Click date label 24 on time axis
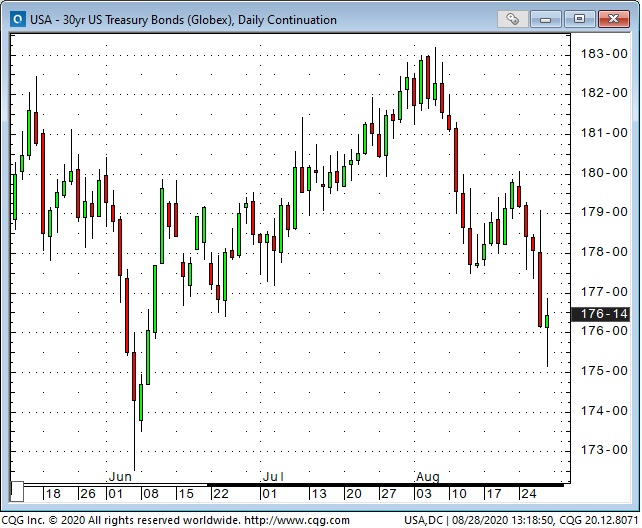The width and height of the screenshot is (642, 528). coord(529,494)
